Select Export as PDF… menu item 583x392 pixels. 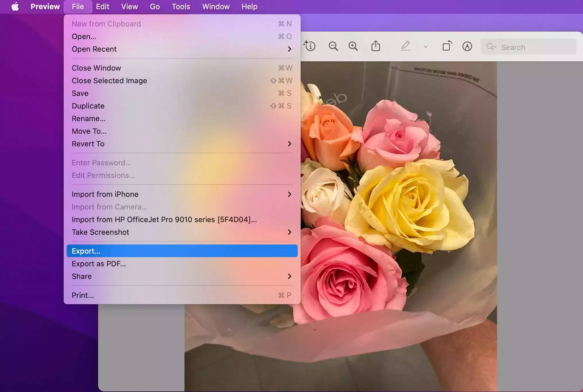point(99,264)
